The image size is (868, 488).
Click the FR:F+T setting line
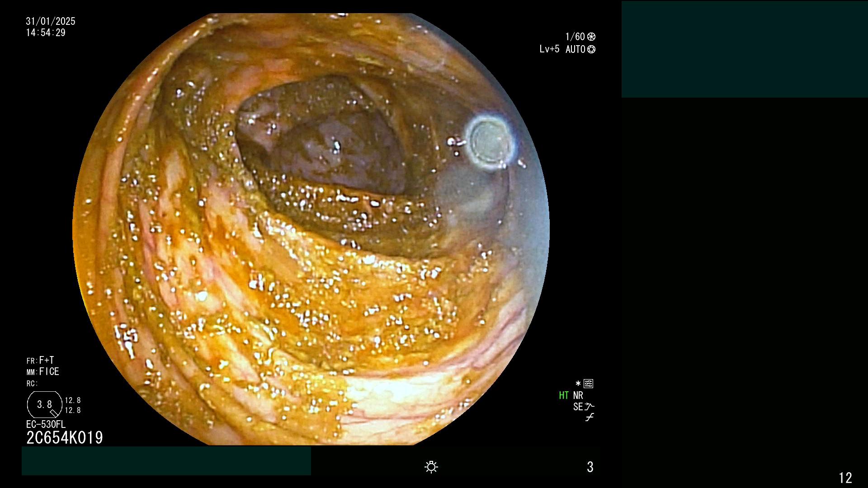40,360
